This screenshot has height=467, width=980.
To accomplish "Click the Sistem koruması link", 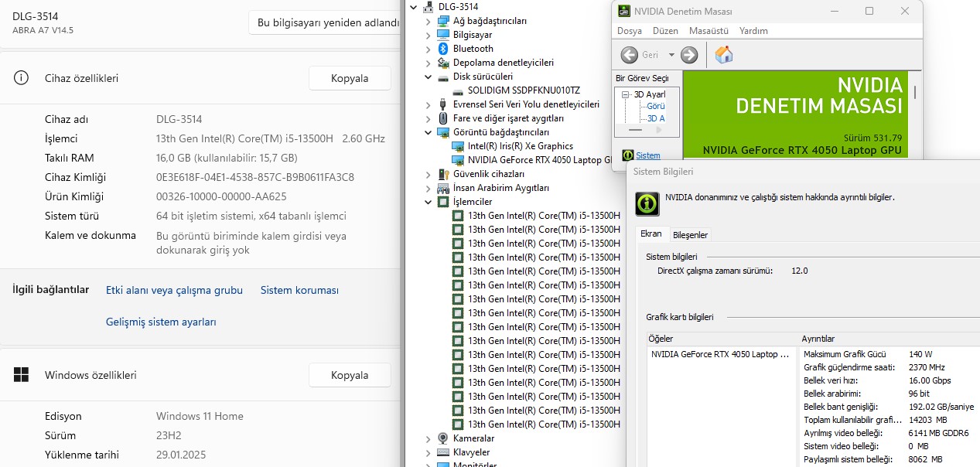I will point(299,290).
